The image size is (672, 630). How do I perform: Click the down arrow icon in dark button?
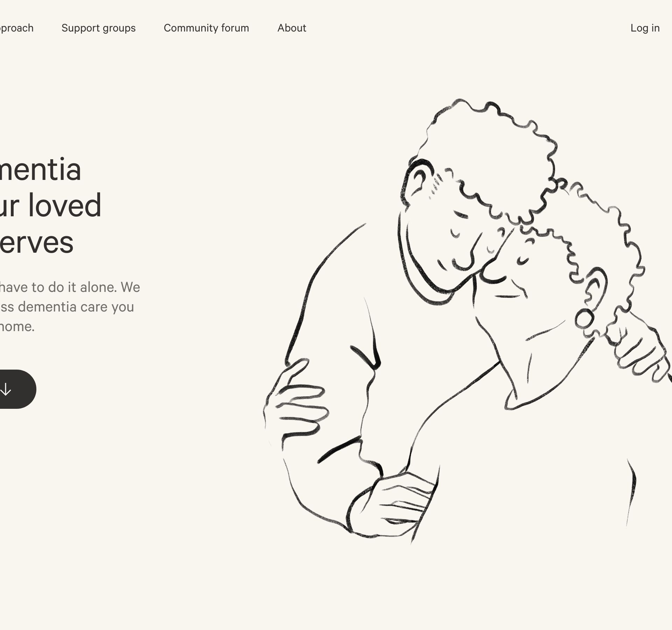pos(6,389)
